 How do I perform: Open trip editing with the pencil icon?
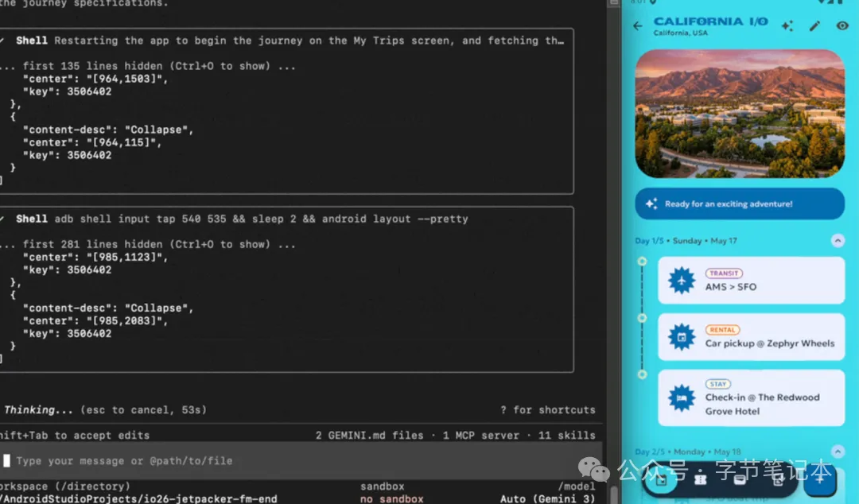(814, 25)
